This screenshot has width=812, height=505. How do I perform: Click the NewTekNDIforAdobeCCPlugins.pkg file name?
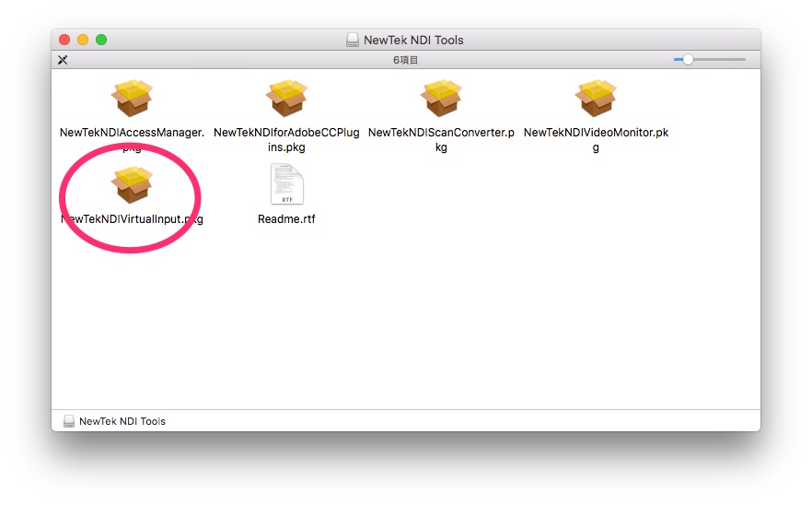tap(286, 139)
